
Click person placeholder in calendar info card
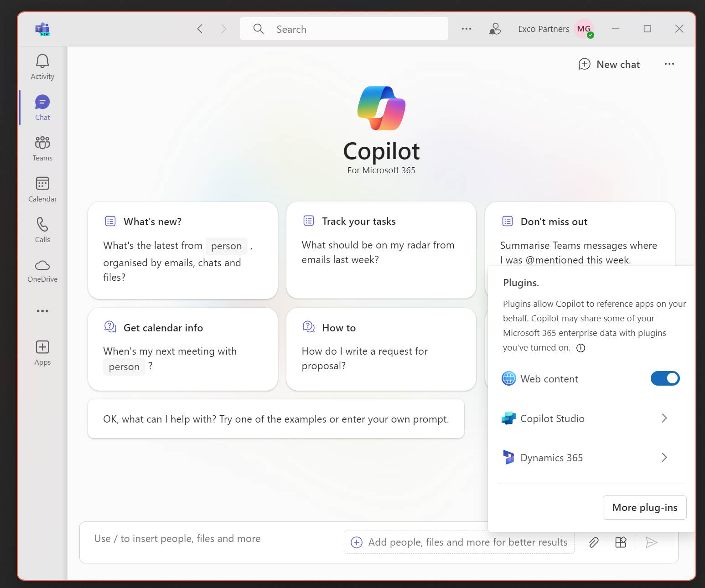124,367
